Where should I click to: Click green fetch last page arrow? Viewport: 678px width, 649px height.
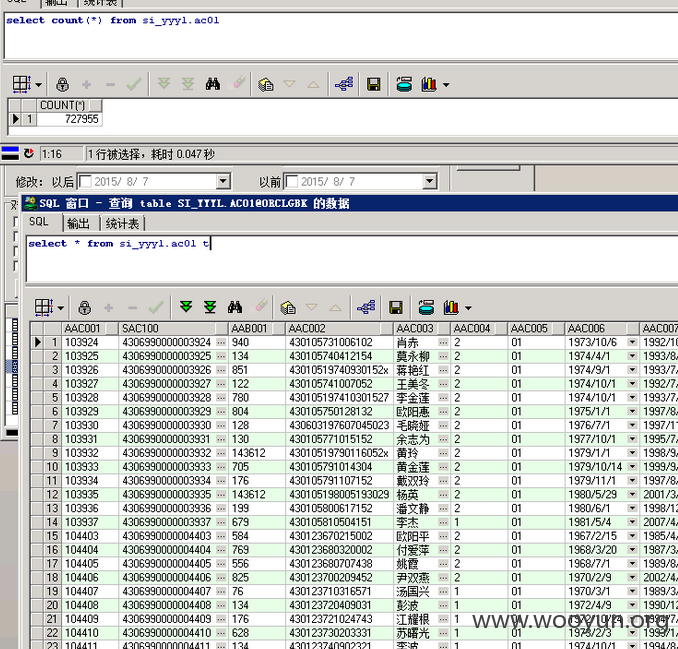pyautogui.click(x=210, y=307)
